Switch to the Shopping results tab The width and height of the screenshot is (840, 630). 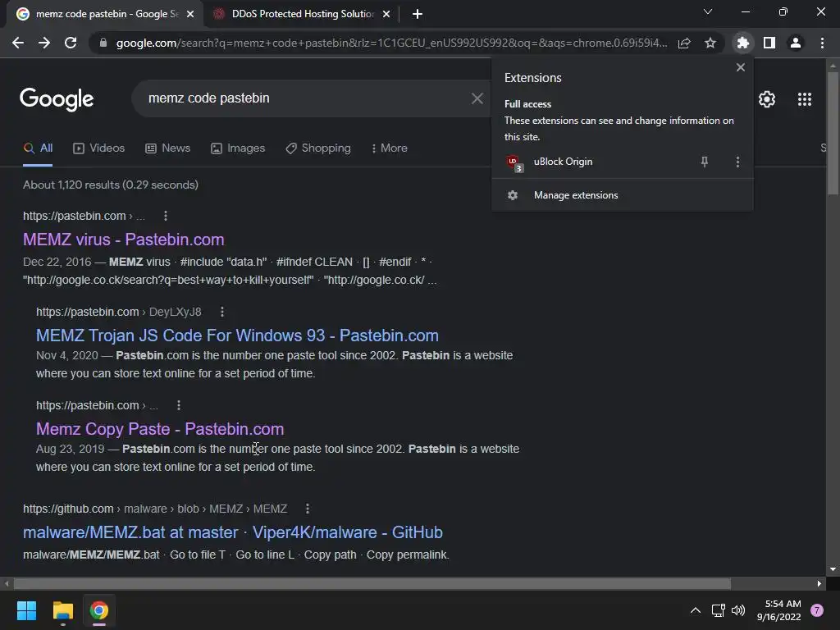point(318,148)
